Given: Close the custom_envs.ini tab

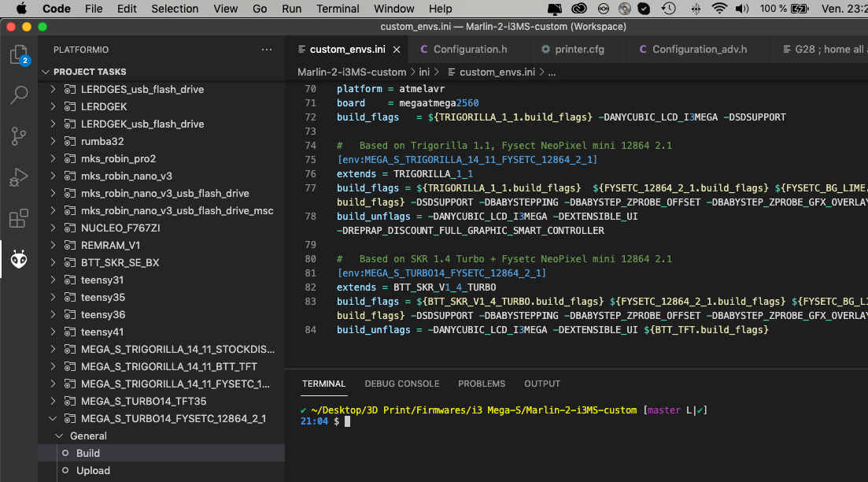Looking at the screenshot, I should pyautogui.click(x=397, y=50).
